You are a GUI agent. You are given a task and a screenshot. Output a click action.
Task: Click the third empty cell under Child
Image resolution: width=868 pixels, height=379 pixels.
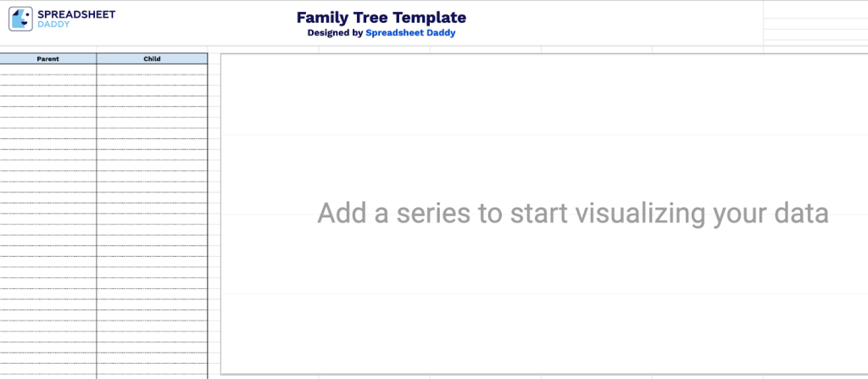[x=152, y=91]
